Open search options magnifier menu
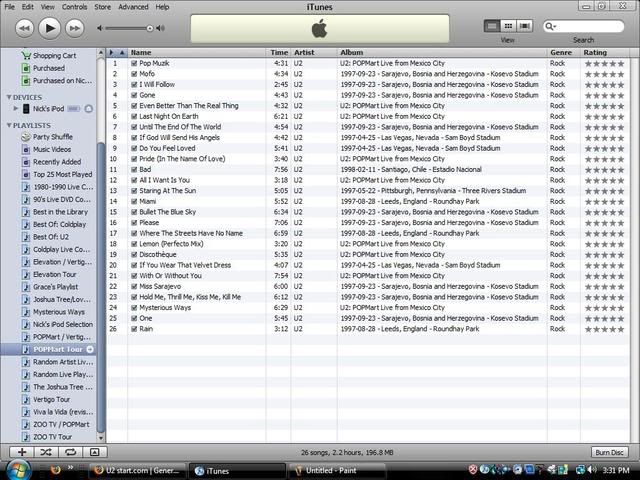The image size is (640, 480). coord(550,27)
